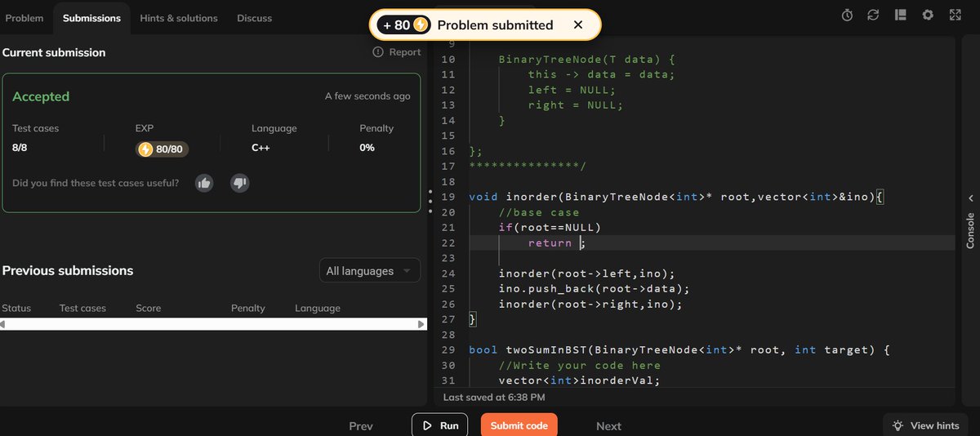Click the +80 reward badge in notification
This screenshot has height=436, width=980.
[x=403, y=24]
